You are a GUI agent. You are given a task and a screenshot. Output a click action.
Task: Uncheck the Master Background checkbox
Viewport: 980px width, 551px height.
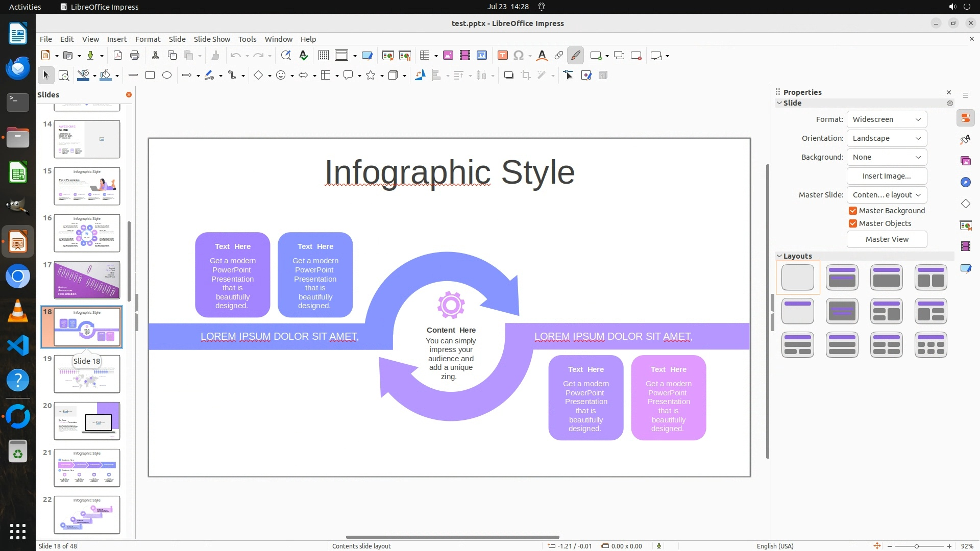click(852, 211)
